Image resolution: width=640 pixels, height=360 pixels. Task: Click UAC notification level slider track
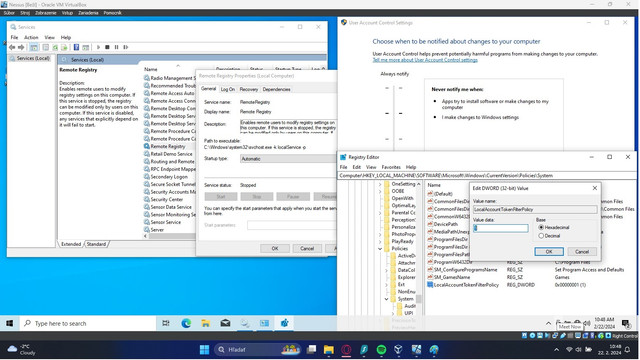tap(394, 118)
